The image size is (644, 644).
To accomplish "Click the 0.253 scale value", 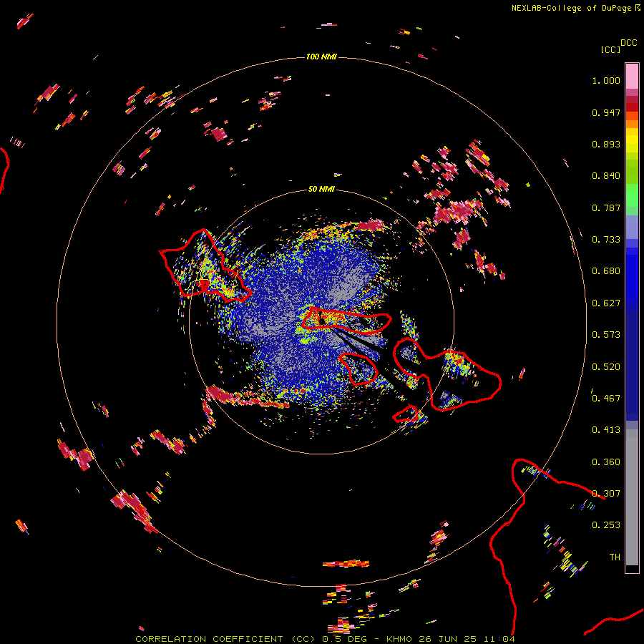I will (x=606, y=525).
